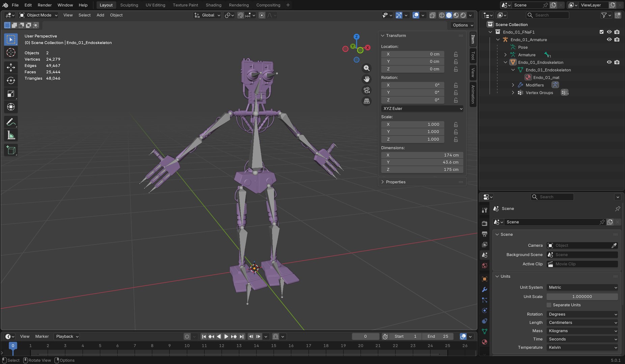Image resolution: width=625 pixels, height=364 pixels.
Task: Click the outliner Search field
Action: pyautogui.click(x=548, y=15)
